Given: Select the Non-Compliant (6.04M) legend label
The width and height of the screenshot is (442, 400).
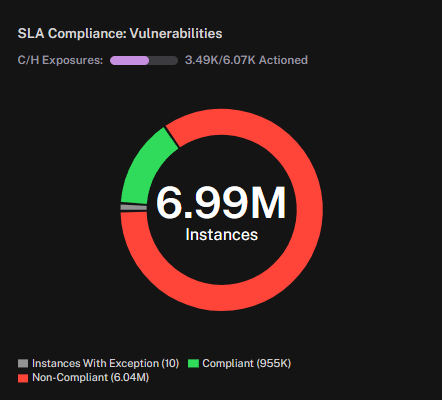Looking at the screenshot, I should 90,377.
